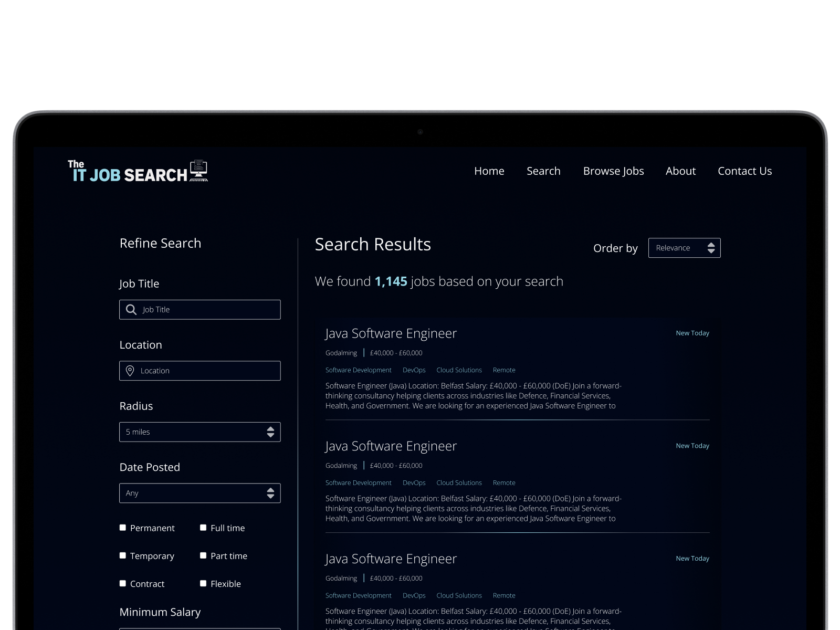Viewport: 840px width, 630px height.
Task: Click the Order by stepper arrows
Action: click(712, 247)
